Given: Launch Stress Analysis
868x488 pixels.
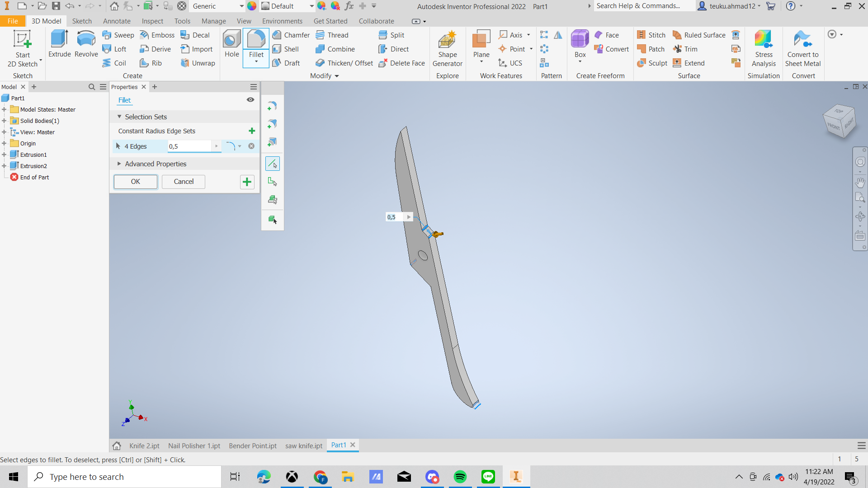Looking at the screenshot, I should [x=764, y=49].
